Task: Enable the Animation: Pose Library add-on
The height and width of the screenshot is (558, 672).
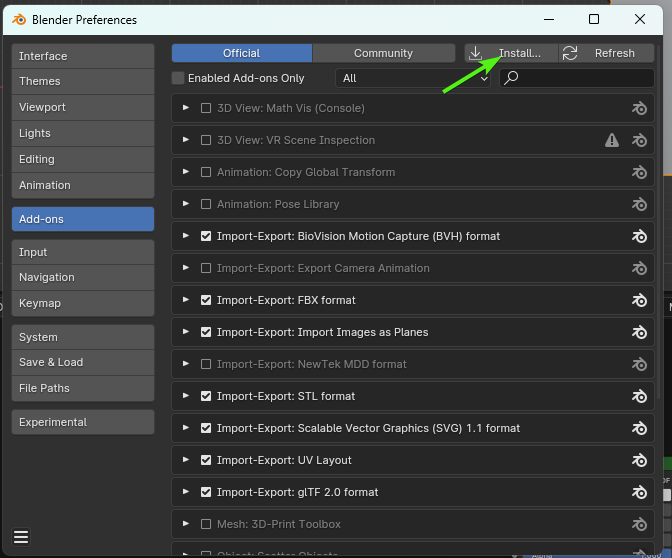Action: 206,204
